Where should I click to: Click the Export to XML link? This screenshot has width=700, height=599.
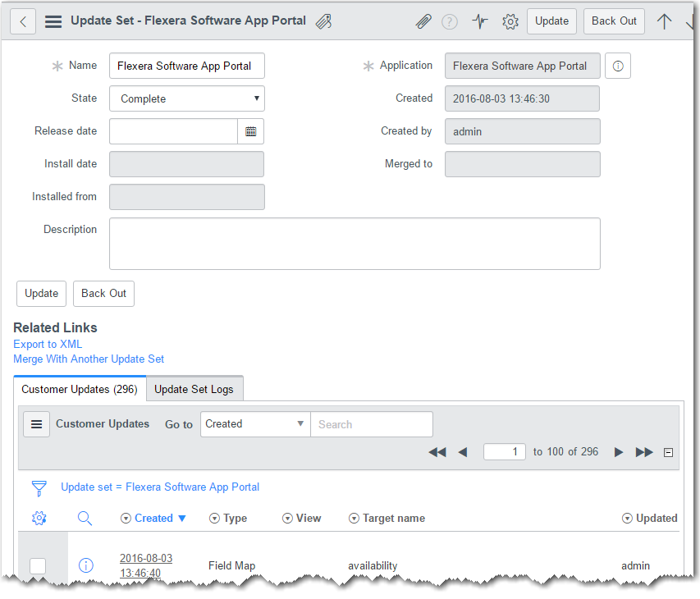[48, 344]
